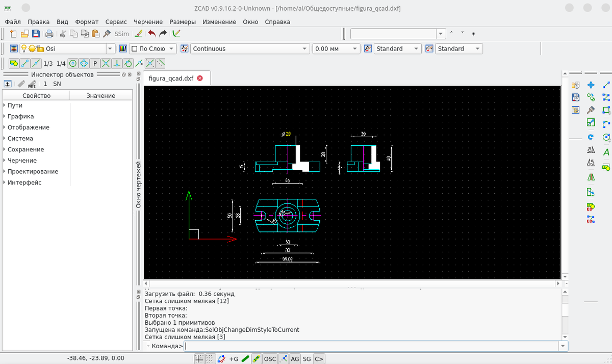Expand the Интерфейс property group
Image resolution: width=612 pixels, height=364 pixels.
[x=4, y=183]
